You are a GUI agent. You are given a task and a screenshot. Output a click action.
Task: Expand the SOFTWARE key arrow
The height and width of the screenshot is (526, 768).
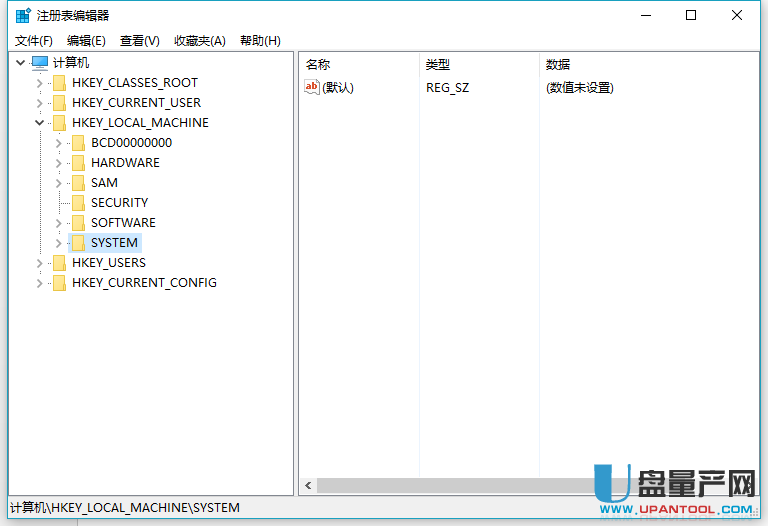[x=59, y=223]
